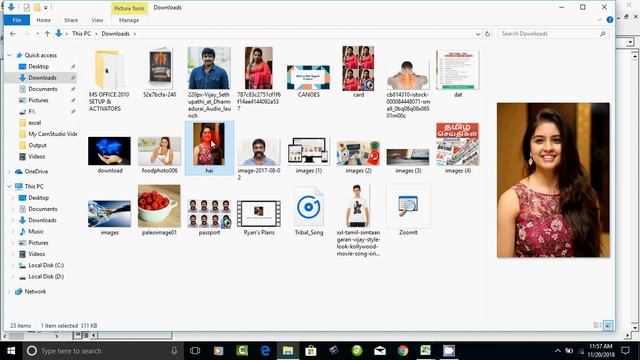
Task: Collapse the Quick access tree node
Action: point(9,55)
